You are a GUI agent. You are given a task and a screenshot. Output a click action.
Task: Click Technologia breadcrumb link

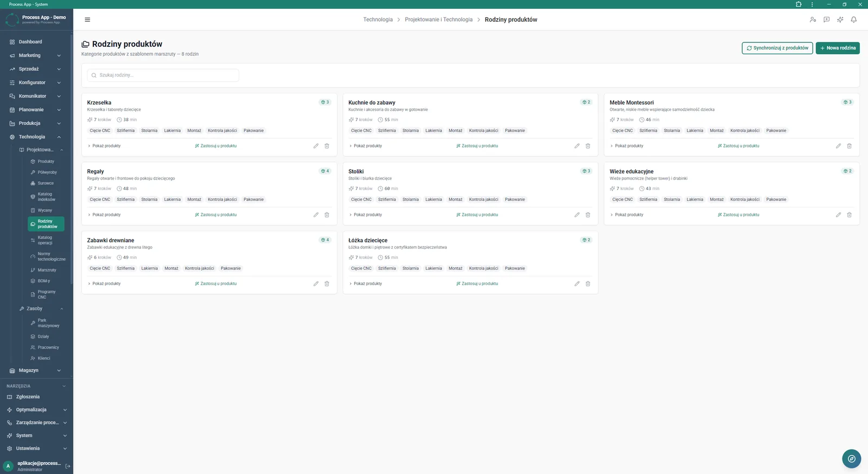pos(378,20)
